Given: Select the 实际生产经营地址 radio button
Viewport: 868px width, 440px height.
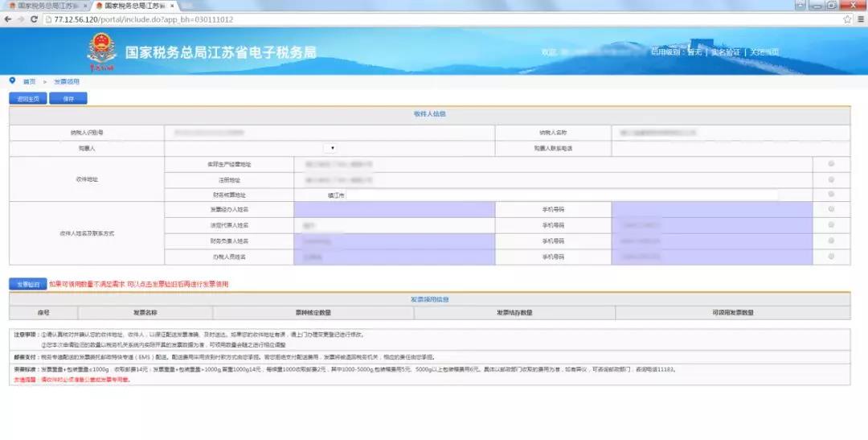Looking at the screenshot, I should click(x=830, y=164).
